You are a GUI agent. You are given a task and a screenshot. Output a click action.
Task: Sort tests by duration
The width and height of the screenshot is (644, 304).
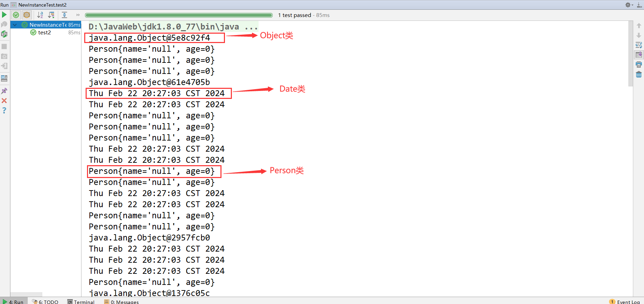51,15
